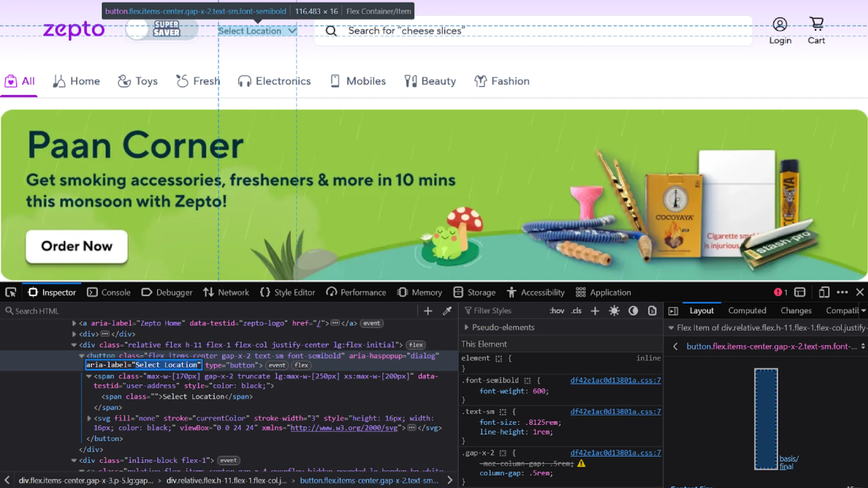The image size is (868, 488).
Task: Click event badge on button element
Action: (x=277, y=365)
